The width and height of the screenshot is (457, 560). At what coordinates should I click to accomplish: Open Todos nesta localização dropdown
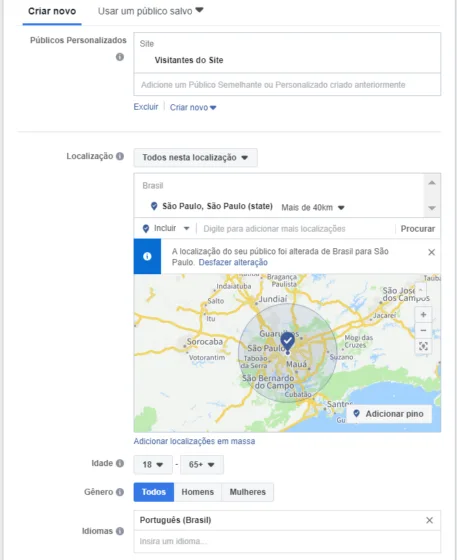[x=195, y=158]
